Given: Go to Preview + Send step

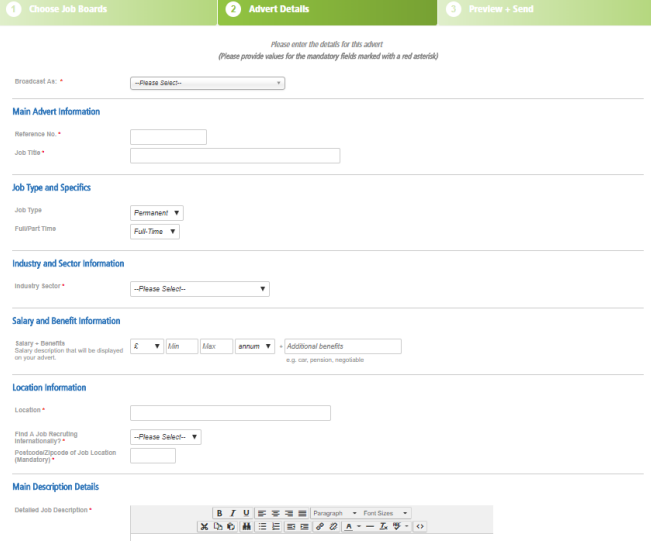Looking at the screenshot, I should tap(544, 12).
